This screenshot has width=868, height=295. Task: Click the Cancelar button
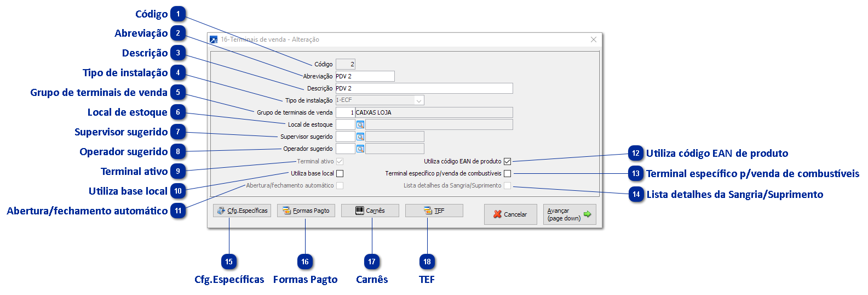510,214
